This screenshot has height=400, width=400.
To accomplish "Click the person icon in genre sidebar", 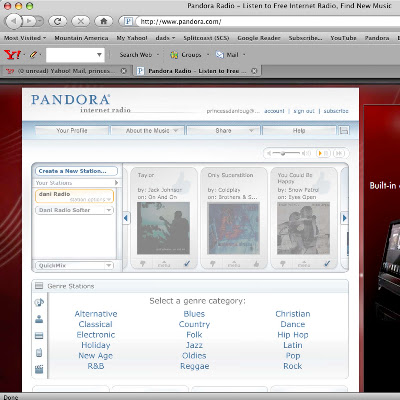I will coord(39,319).
